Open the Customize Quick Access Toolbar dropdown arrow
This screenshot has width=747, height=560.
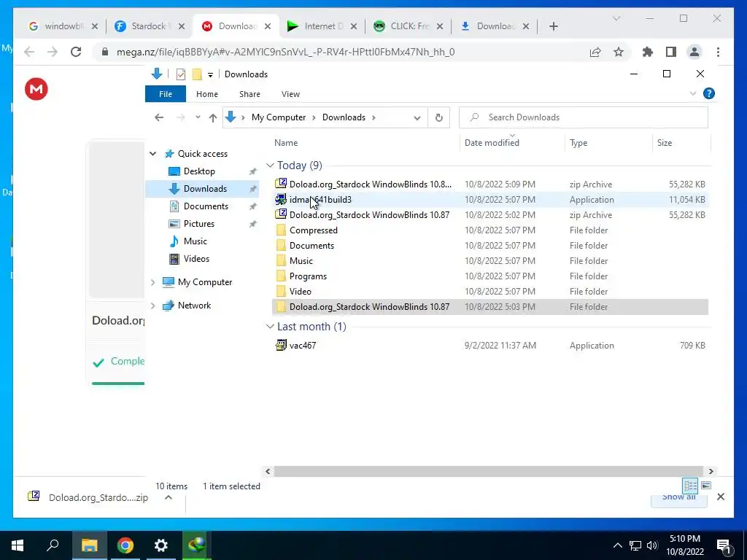210,75
